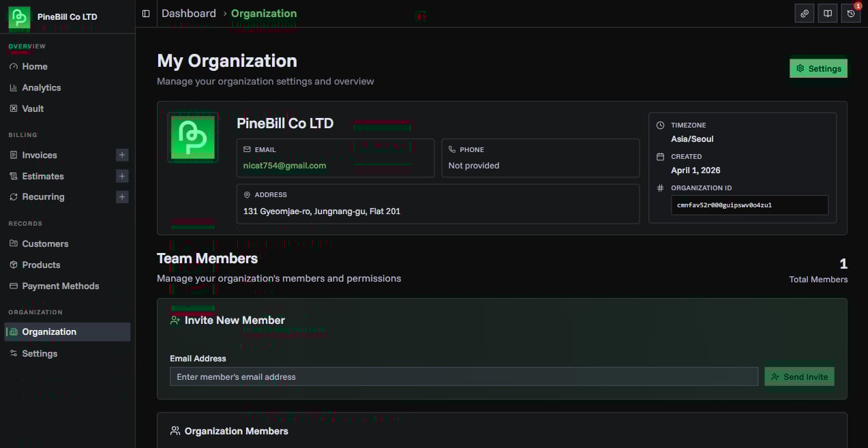Open the documentation book icon
Image resolution: width=868 pixels, height=448 pixels.
tap(827, 13)
